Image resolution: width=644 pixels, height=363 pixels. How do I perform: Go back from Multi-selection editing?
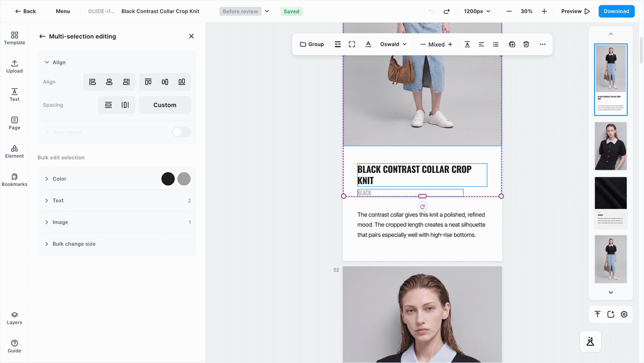click(x=42, y=37)
